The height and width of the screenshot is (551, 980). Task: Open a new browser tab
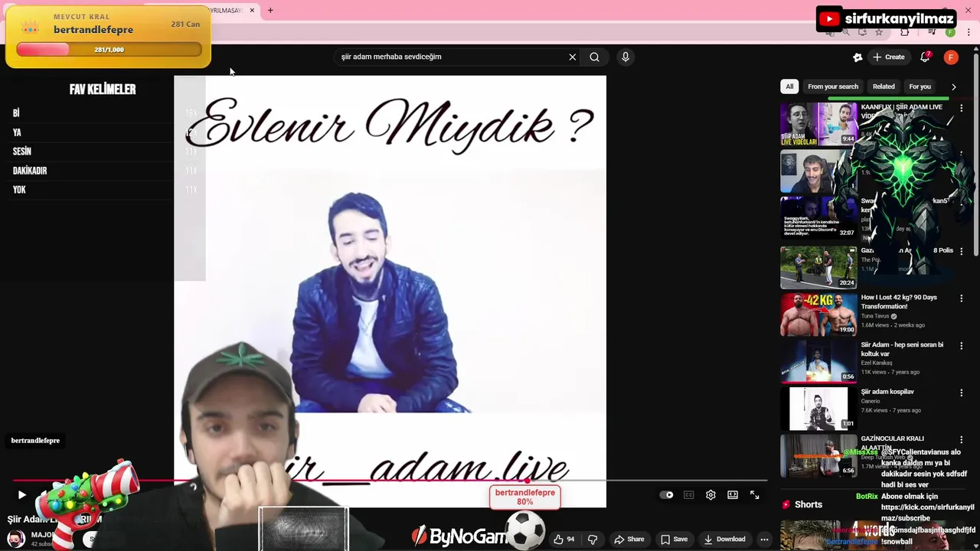(x=270, y=11)
